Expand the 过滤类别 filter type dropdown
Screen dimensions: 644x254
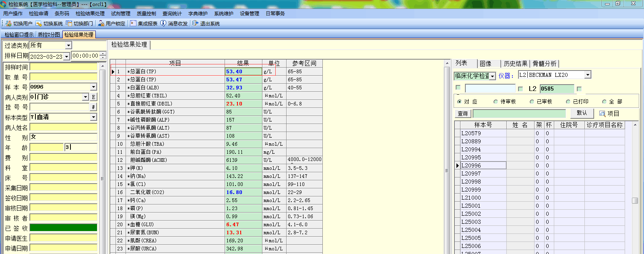(x=68, y=45)
